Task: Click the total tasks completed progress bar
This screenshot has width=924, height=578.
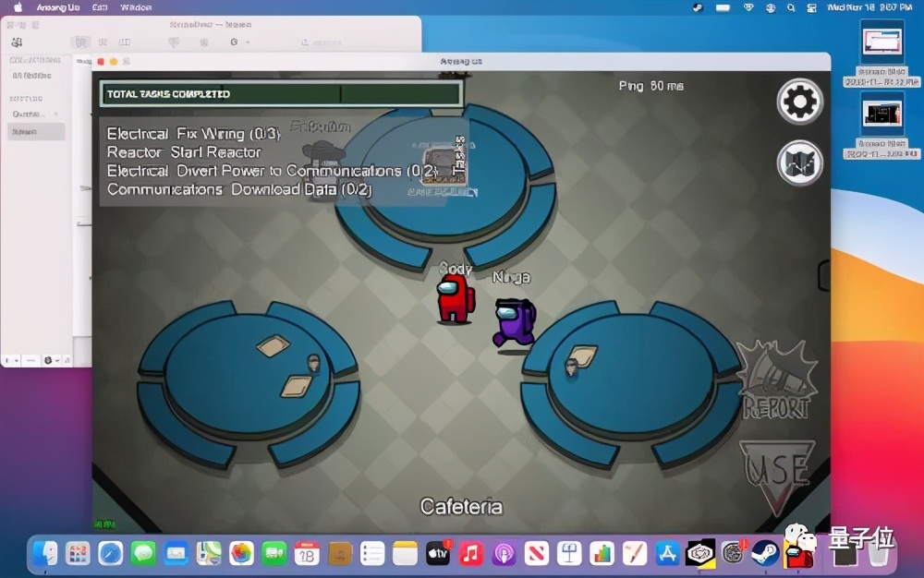Action: [281, 94]
